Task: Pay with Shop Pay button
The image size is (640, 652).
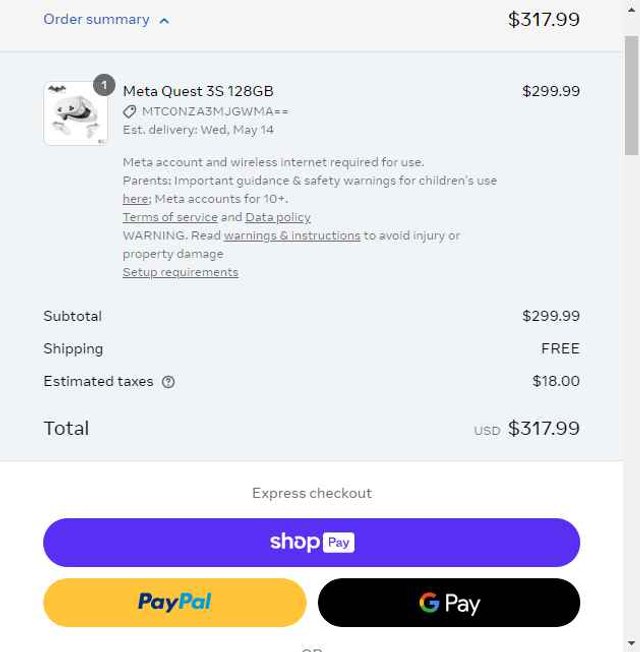Action: (311, 542)
